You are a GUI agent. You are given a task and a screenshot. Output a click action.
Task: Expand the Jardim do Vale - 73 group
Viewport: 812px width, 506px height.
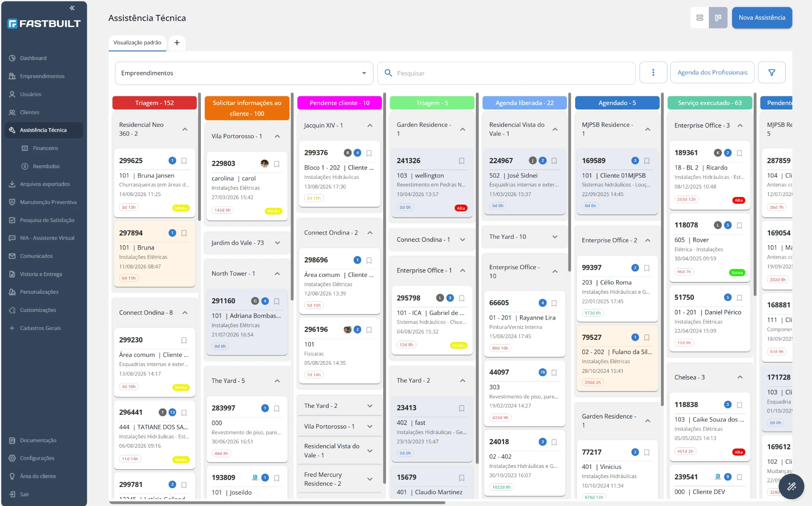click(x=277, y=243)
